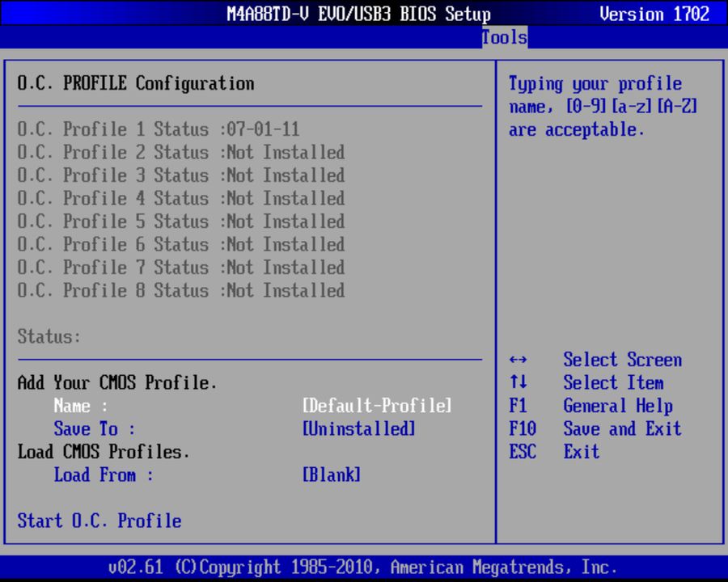The image size is (728, 582).
Task: Click the Exit option in the help panel
Action: tap(582, 452)
